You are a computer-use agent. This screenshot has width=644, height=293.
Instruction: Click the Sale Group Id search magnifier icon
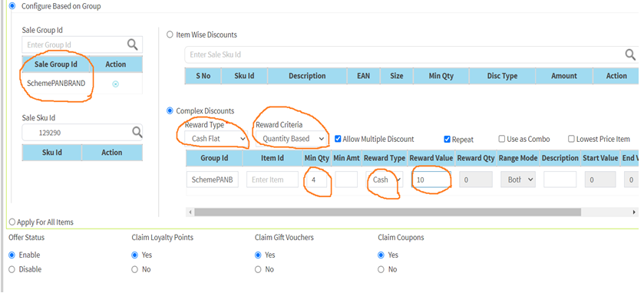coord(132,44)
